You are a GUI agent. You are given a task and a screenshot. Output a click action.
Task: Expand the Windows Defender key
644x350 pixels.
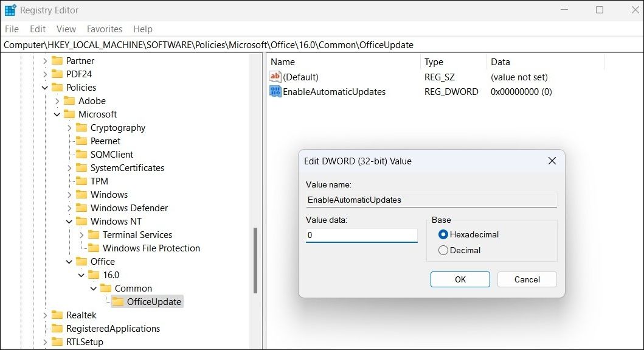[69, 208]
